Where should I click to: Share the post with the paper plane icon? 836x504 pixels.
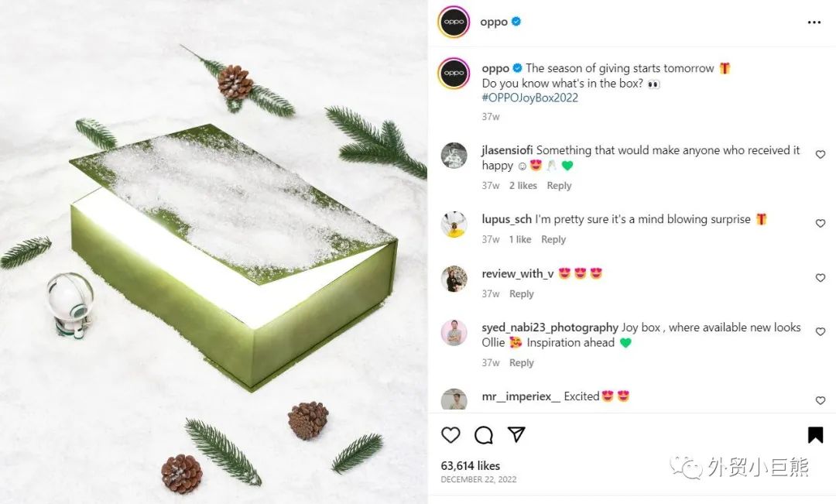[x=517, y=434]
